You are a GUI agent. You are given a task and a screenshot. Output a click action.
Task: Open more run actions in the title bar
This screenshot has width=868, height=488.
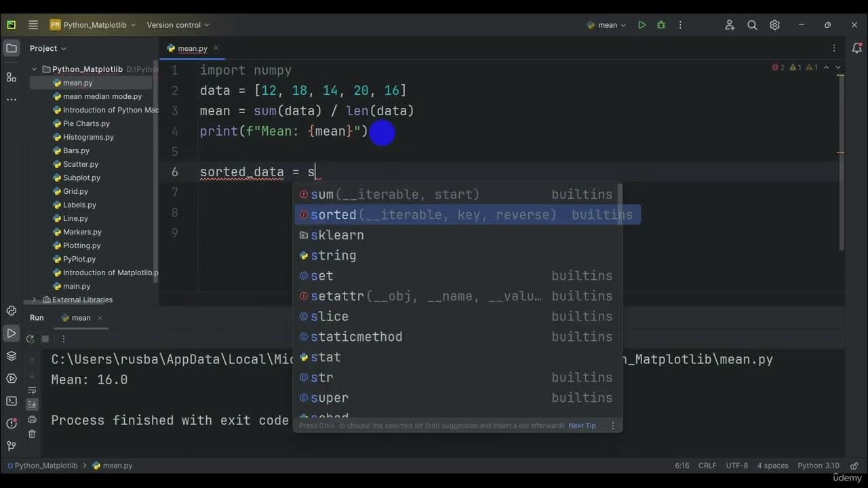tap(680, 25)
